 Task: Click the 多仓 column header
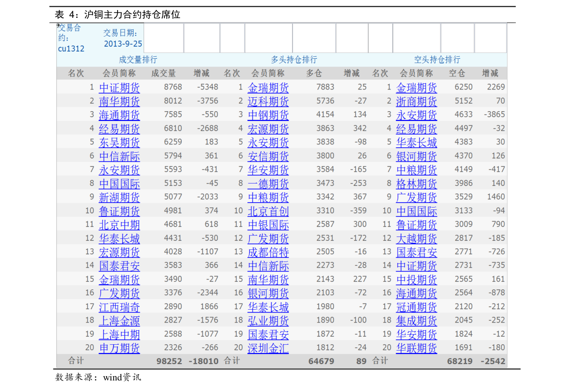tap(314, 73)
